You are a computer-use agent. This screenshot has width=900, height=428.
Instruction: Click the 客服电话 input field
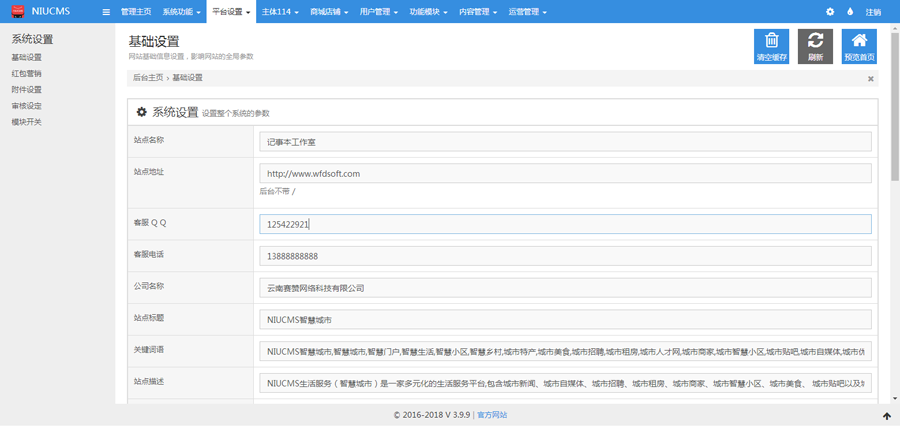coord(565,256)
